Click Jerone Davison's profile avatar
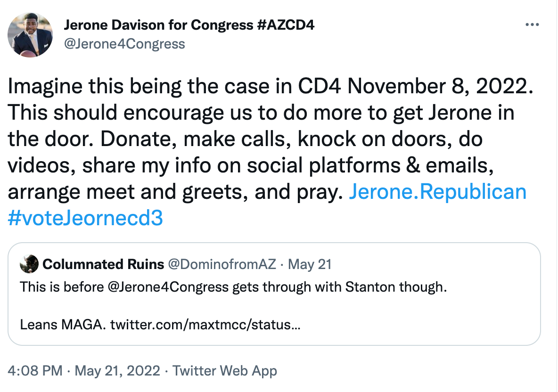This screenshot has width=558, height=392. (x=30, y=34)
